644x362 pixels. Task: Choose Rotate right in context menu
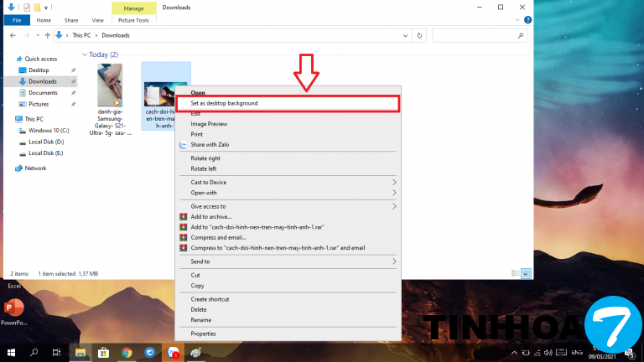pyautogui.click(x=205, y=158)
